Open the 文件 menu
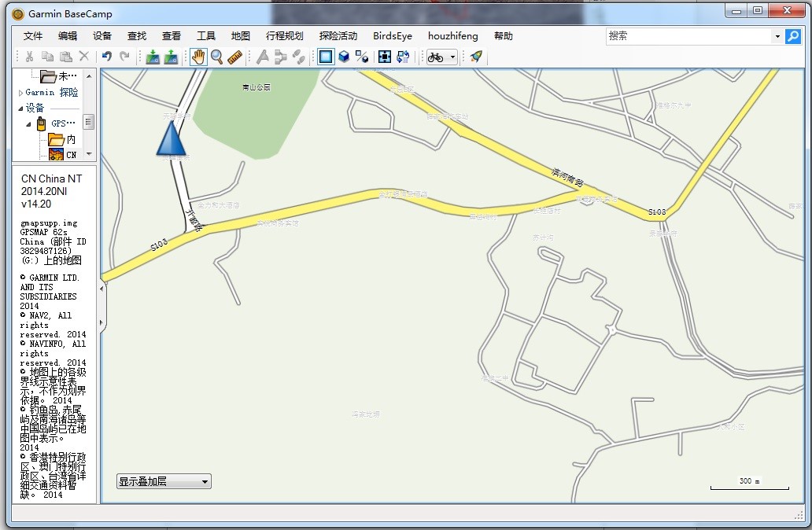812x530 pixels. [x=32, y=35]
